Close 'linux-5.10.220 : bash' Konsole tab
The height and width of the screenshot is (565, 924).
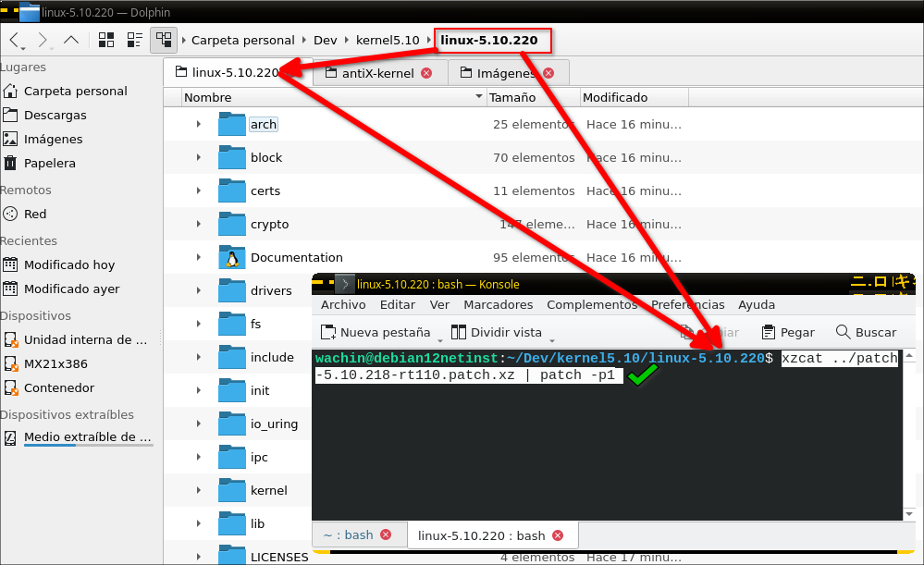pos(558,535)
